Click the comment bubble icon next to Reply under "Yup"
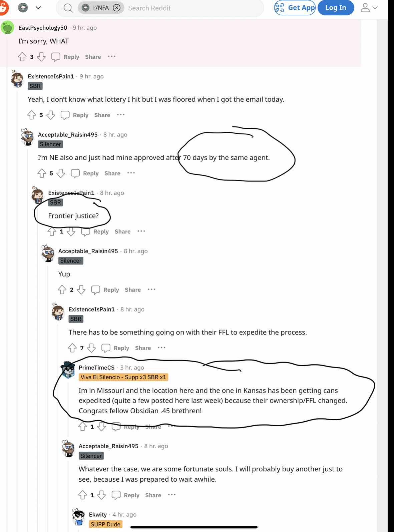This screenshot has width=394, height=532. pos(96,290)
